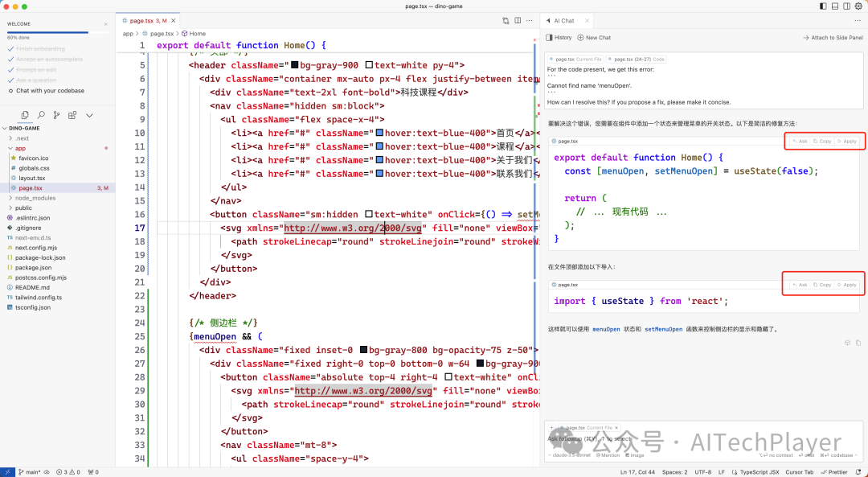The width and height of the screenshot is (868, 477).
Task: Open the Extensions view icon
Action: click(71, 115)
